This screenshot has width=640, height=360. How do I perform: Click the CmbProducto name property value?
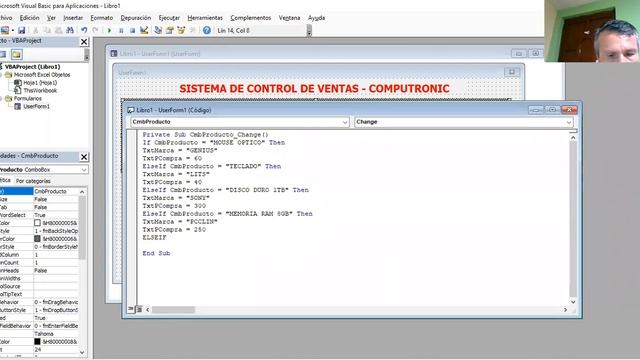pos(56,191)
